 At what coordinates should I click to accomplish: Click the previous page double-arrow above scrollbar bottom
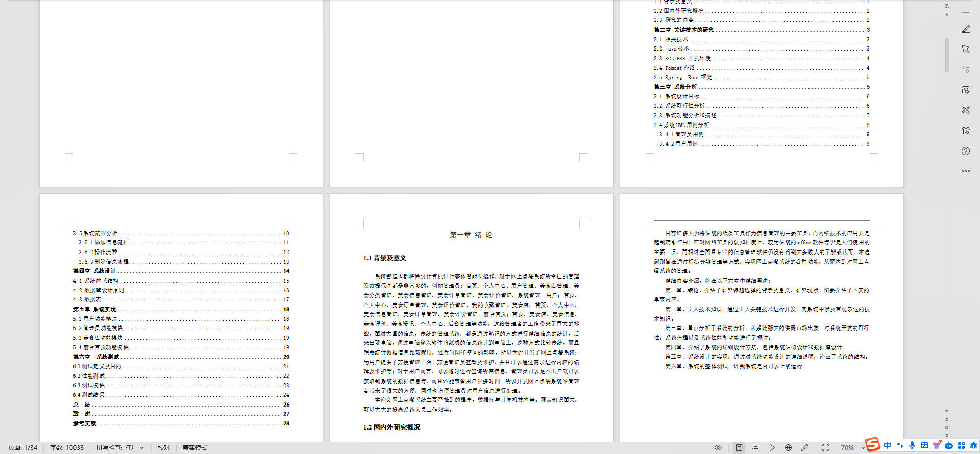point(947,419)
